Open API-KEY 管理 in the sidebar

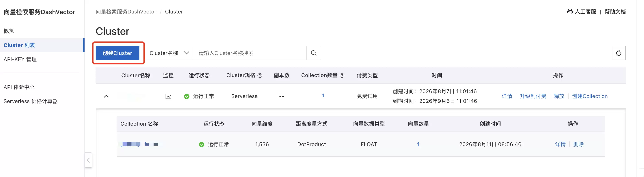pos(20,59)
